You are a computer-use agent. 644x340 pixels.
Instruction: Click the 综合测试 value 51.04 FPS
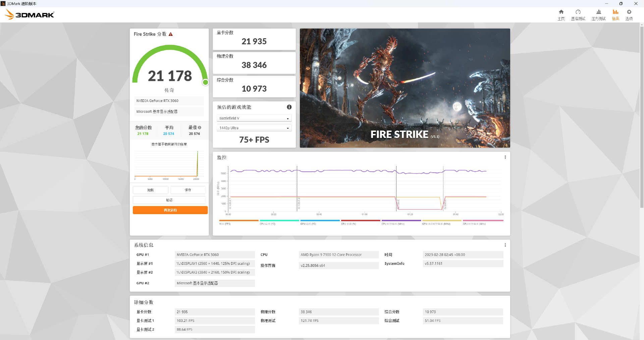(x=463, y=321)
